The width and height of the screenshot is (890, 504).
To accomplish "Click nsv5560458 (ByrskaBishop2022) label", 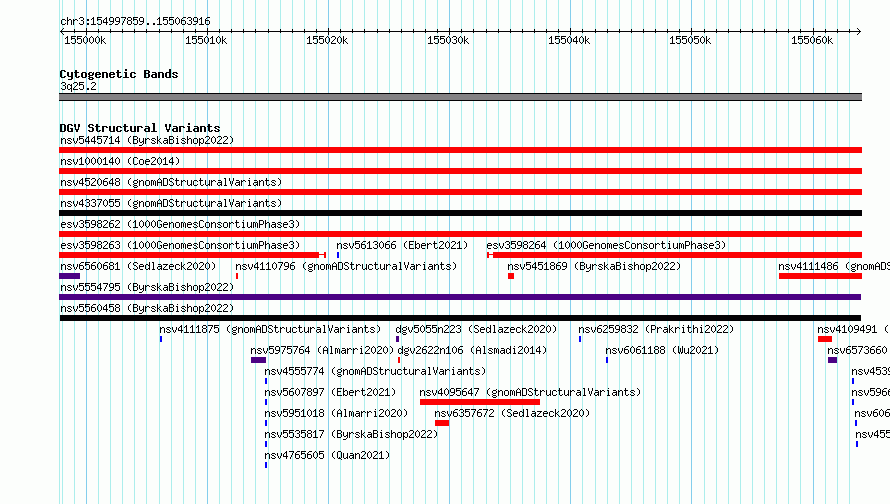I will tap(147, 308).
